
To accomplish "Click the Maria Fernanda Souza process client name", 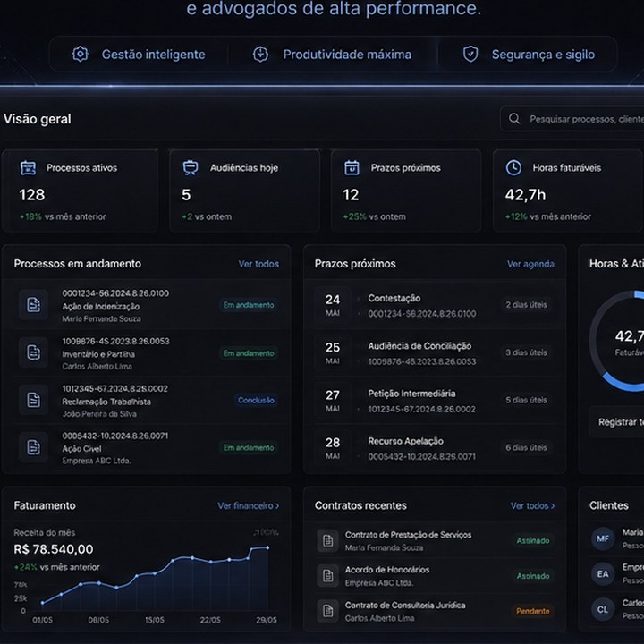I will tap(101, 318).
